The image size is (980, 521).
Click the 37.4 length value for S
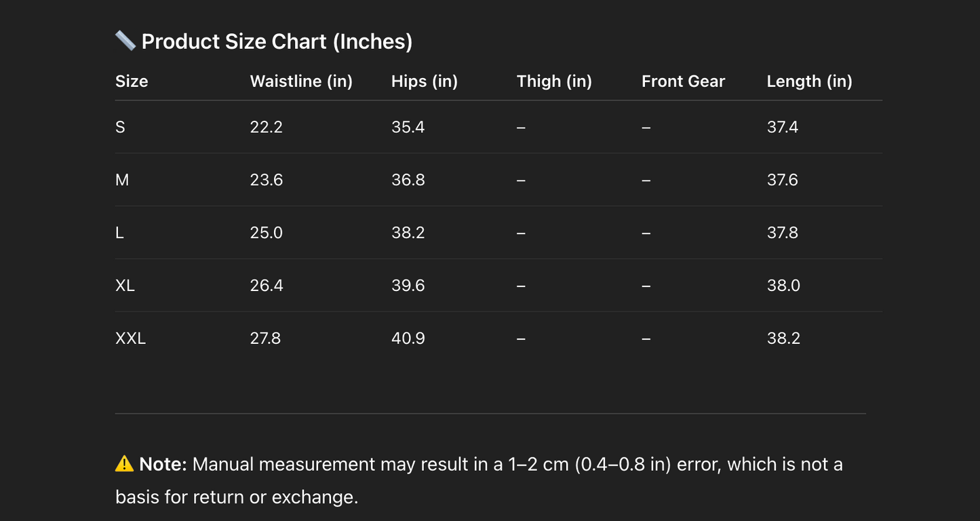click(783, 128)
